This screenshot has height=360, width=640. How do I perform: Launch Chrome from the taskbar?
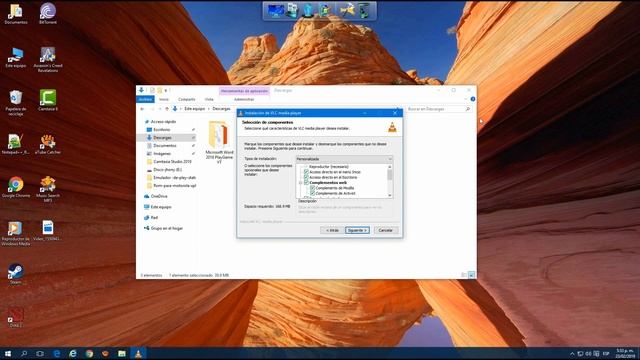(89, 353)
